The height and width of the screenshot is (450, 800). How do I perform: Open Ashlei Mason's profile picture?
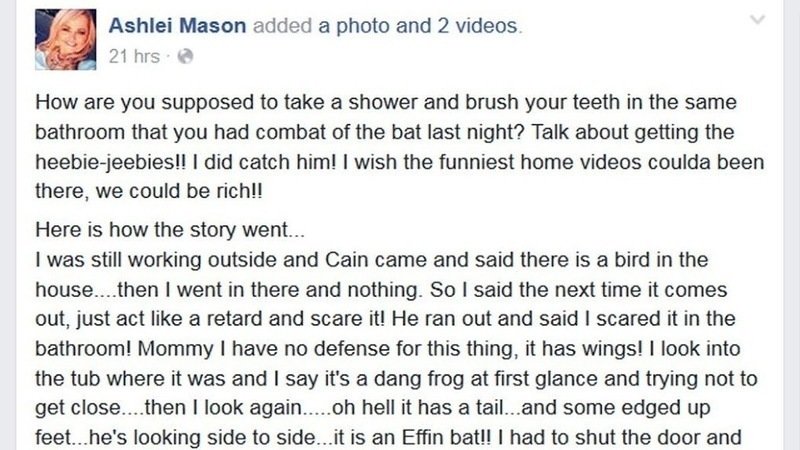[x=64, y=38]
